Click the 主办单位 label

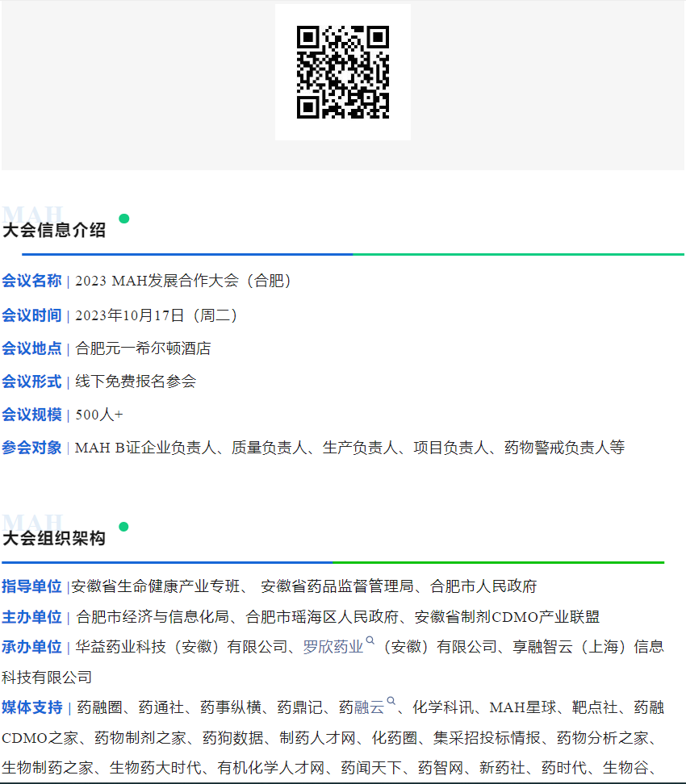31,617
